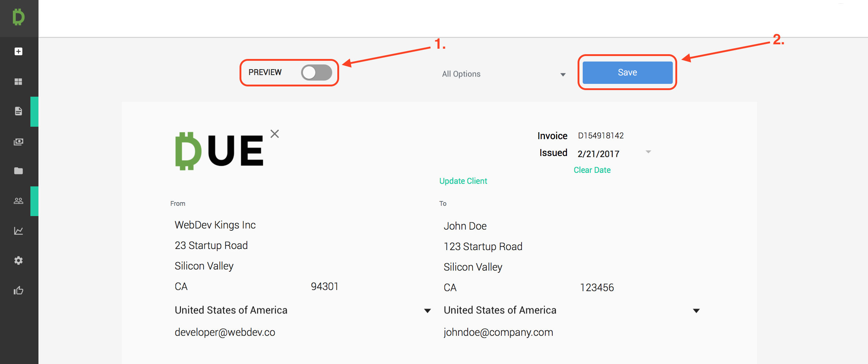Open the payments money icon
The image size is (868, 364).
click(x=18, y=141)
